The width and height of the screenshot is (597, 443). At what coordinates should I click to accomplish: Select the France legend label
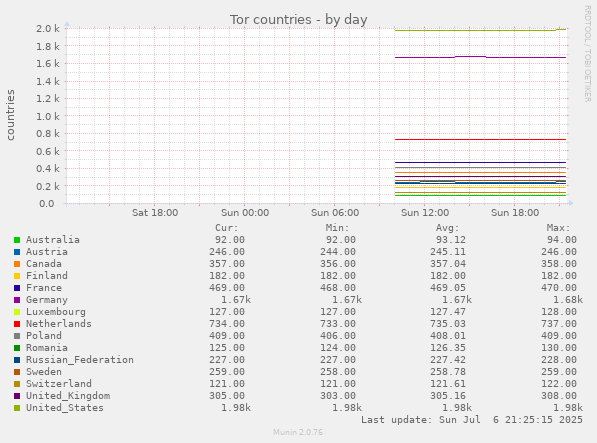[x=43, y=288]
